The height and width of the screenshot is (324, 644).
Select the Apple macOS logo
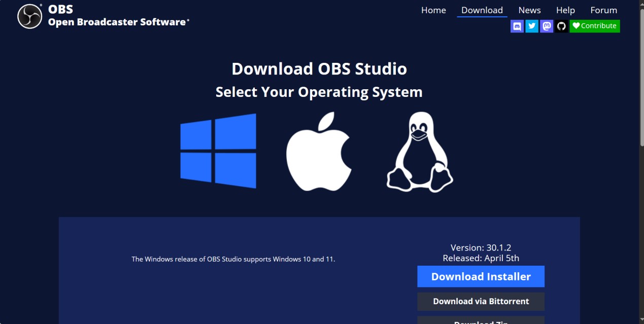[x=319, y=152]
